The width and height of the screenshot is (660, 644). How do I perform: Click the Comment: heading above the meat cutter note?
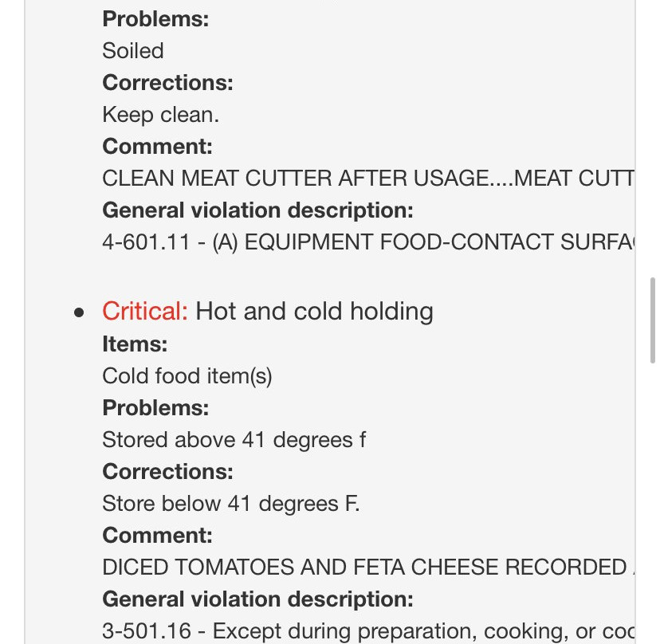(x=157, y=147)
